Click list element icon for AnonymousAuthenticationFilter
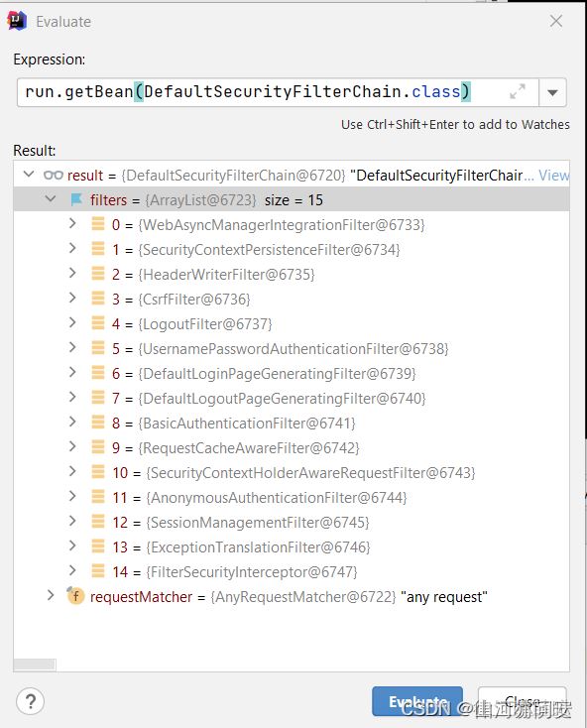 tap(98, 497)
